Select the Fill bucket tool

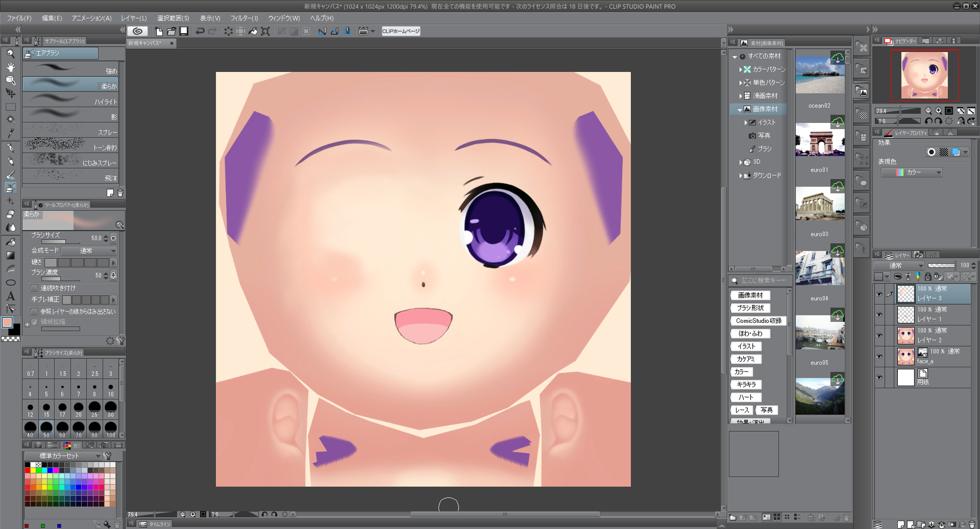10,242
